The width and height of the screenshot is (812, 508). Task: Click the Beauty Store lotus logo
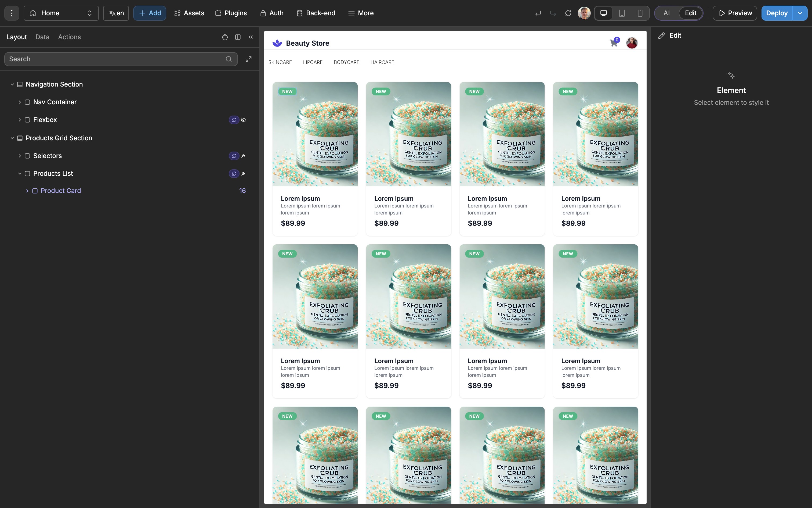click(x=277, y=43)
